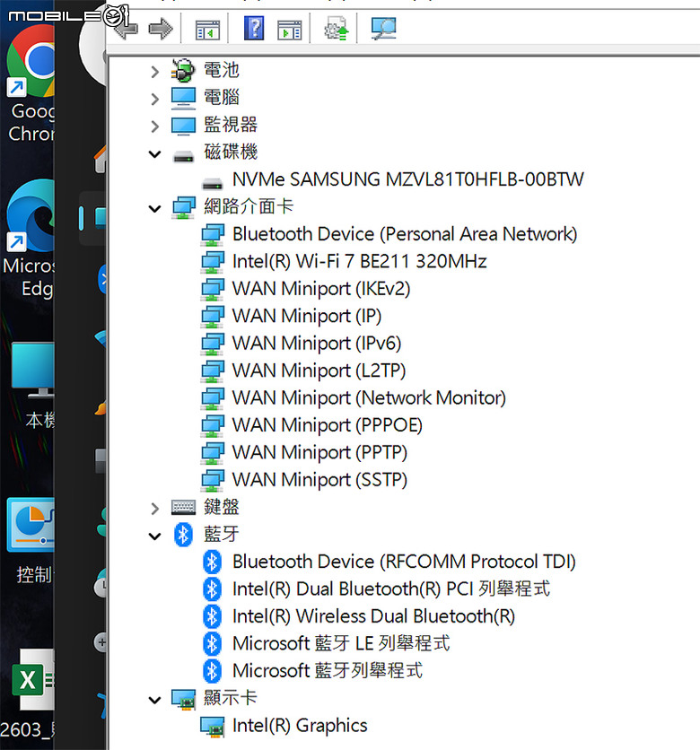Click the Wi-Fi 7 BE211 adapter icon
The image size is (700, 750).
(x=213, y=262)
